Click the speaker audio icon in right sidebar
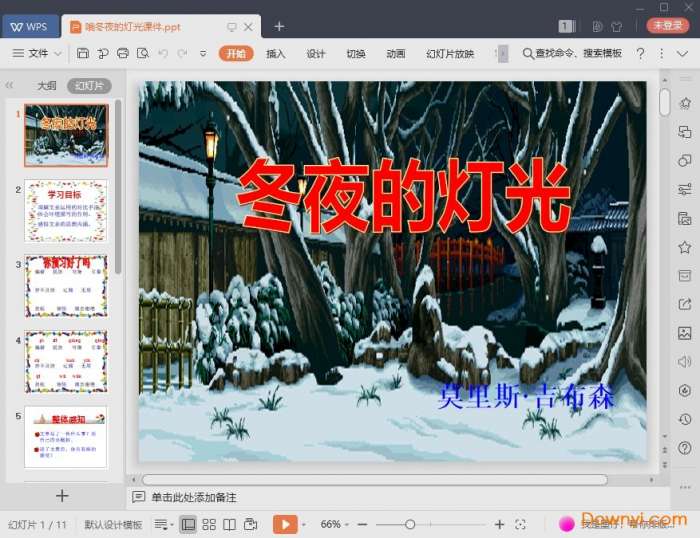Image resolution: width=700 pixels, height=538 pixels. pos(685,362)
